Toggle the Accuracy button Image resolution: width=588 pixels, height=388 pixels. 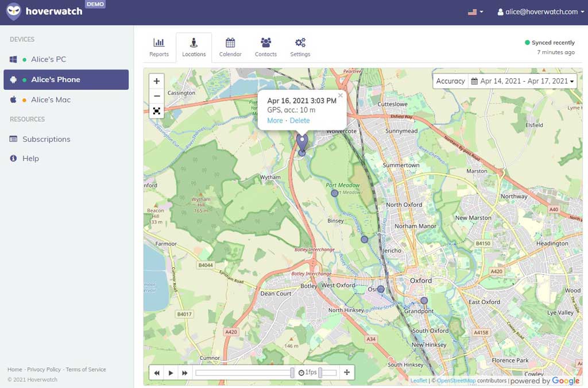pyautogui.click(x=450, y=81)
